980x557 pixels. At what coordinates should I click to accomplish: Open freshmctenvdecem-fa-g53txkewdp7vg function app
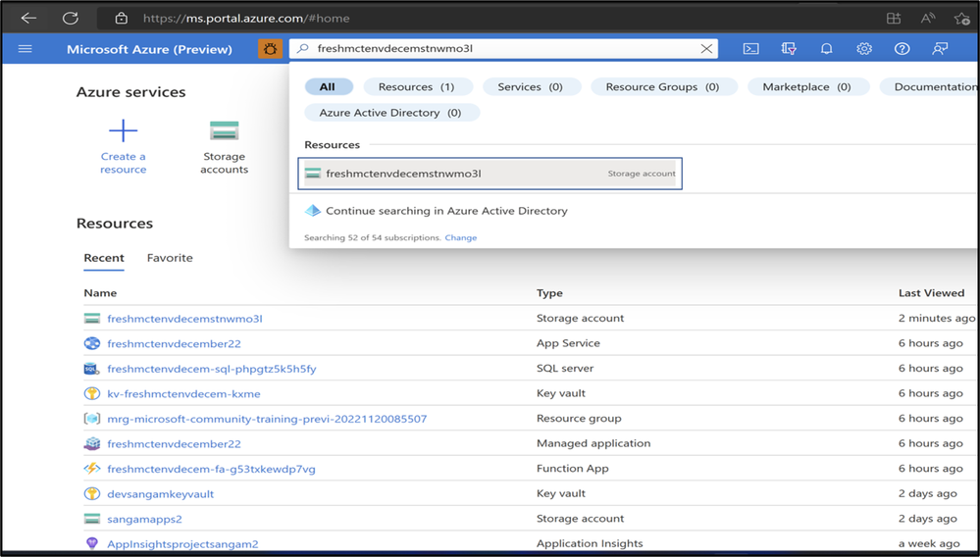(x=211, y=469)
